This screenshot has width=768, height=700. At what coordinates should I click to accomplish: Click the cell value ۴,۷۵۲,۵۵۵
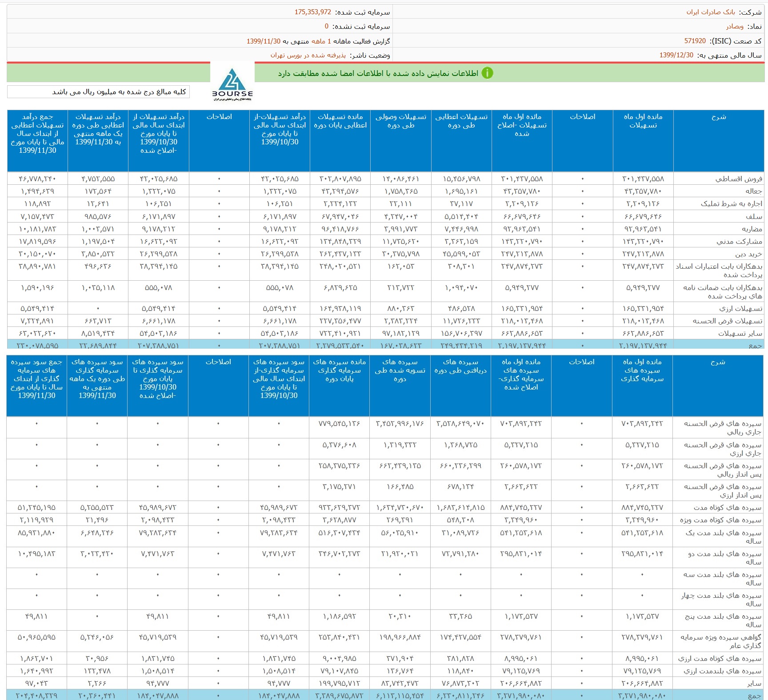98,179
